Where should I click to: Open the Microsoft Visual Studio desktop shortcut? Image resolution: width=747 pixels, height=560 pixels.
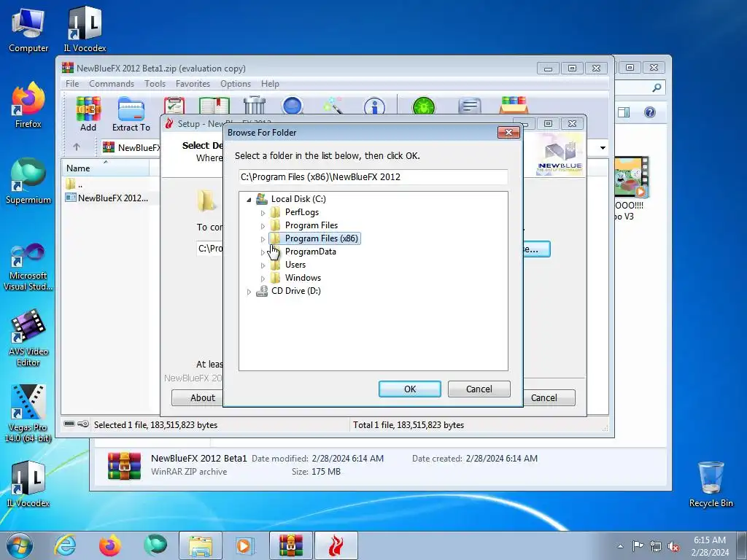point(28,267)
